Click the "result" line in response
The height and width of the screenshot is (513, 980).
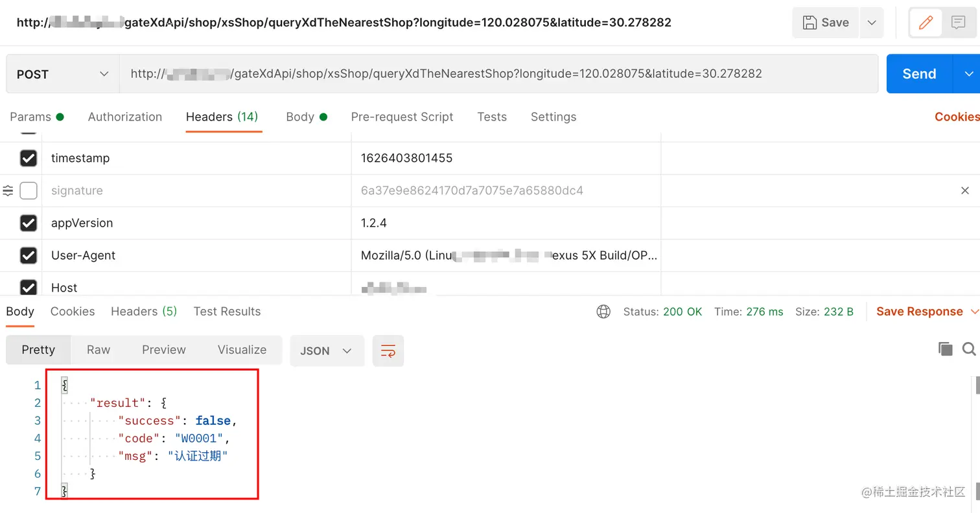coord(129,403)
